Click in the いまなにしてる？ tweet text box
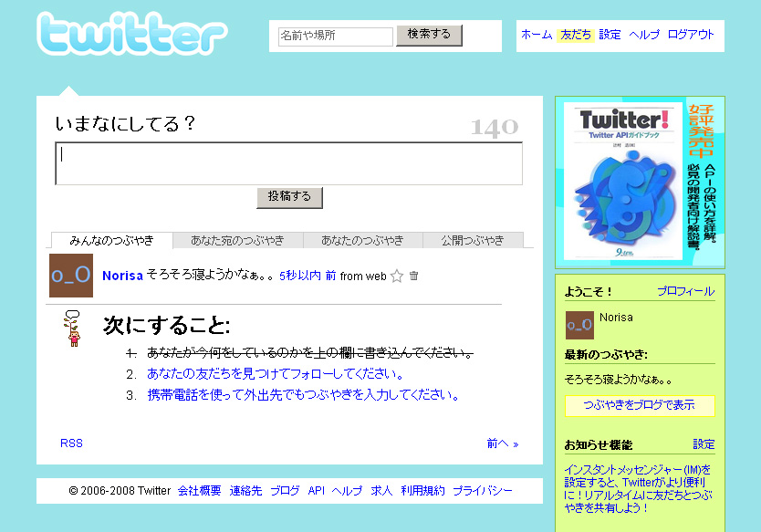This screenshot has height=532, width=761. (288, 163)
